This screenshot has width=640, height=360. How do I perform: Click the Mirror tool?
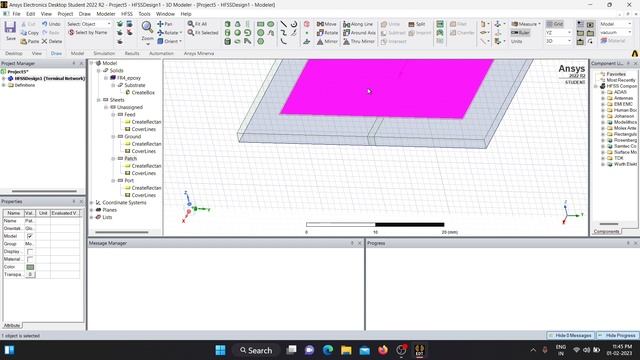click(x=327, y=41)
